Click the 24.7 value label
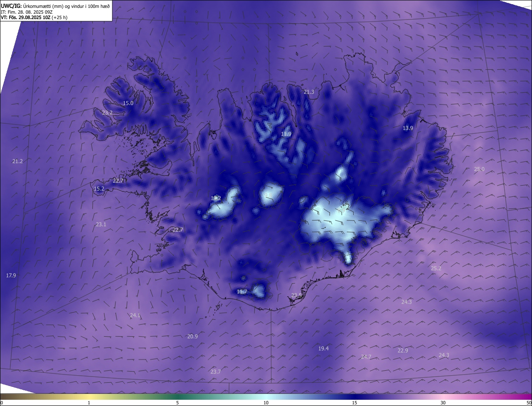 [x=366, y=357]
